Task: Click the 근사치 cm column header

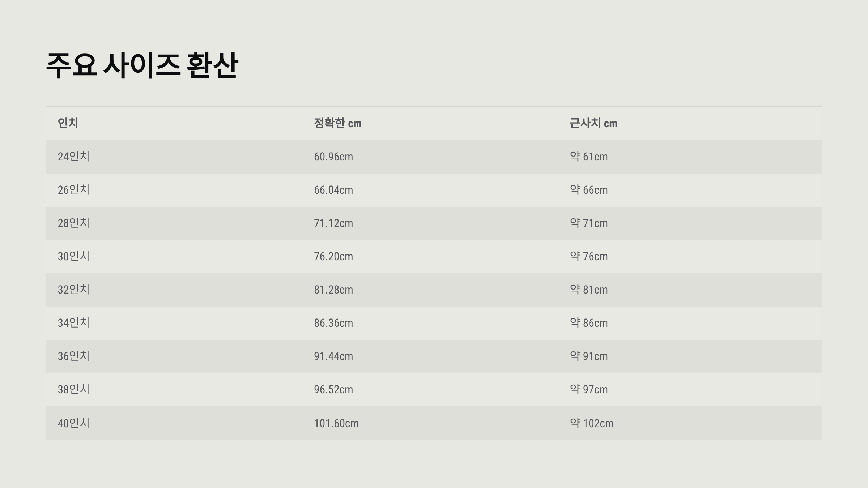Action: (593, 123)
